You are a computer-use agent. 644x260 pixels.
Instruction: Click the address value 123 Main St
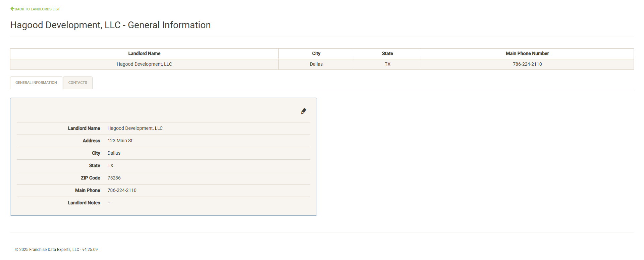click(120, 141)
